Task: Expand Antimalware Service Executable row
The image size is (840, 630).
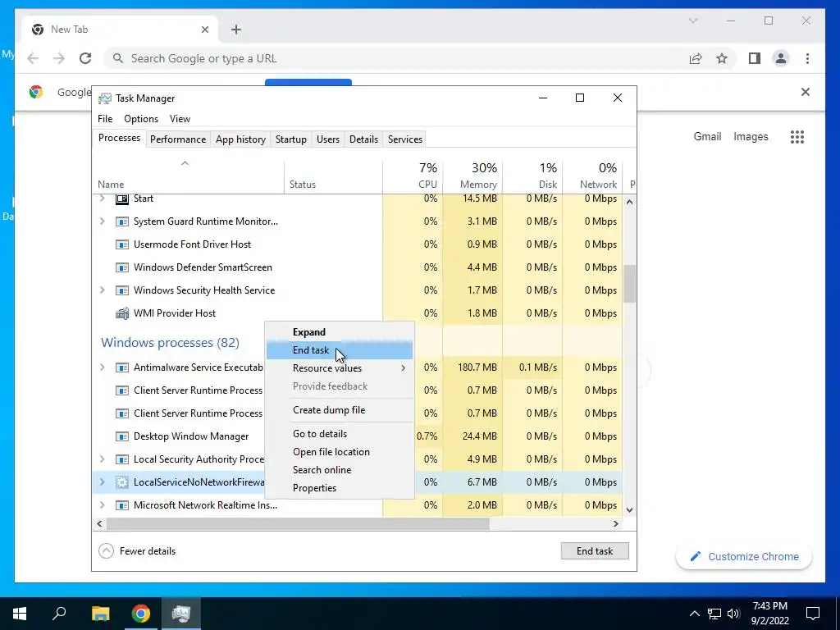Action: (x=103, y=367)
